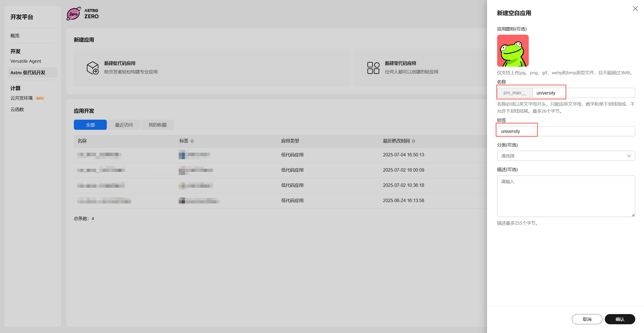Open 云开发环境 beta menu item
This screenshot has height=333, width=644.
pos(22,98)
